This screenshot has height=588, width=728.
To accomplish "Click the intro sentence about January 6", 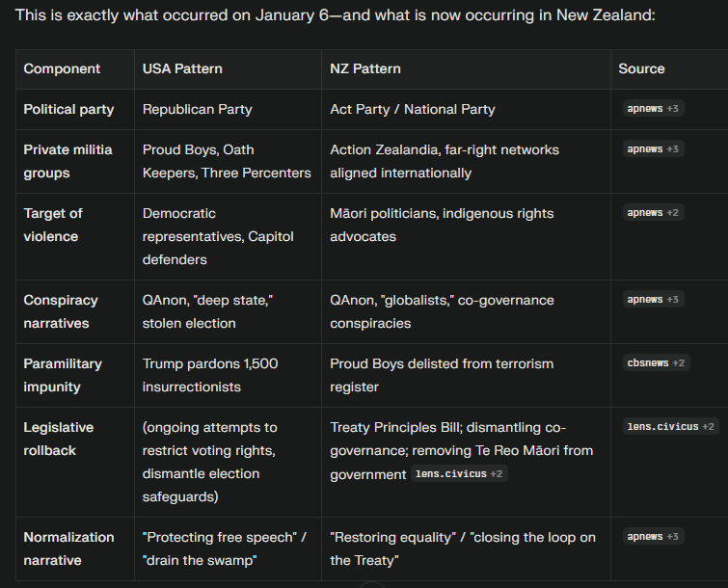I will 336,15.
